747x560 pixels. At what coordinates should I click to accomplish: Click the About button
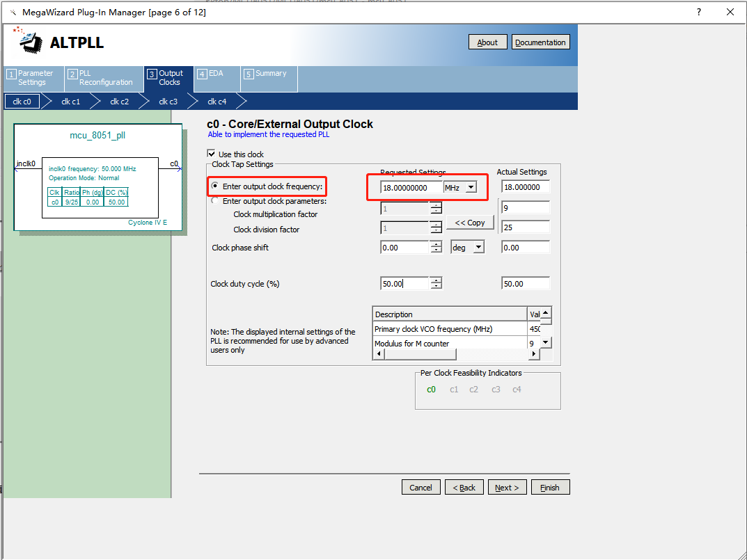(x=487, y=42)
